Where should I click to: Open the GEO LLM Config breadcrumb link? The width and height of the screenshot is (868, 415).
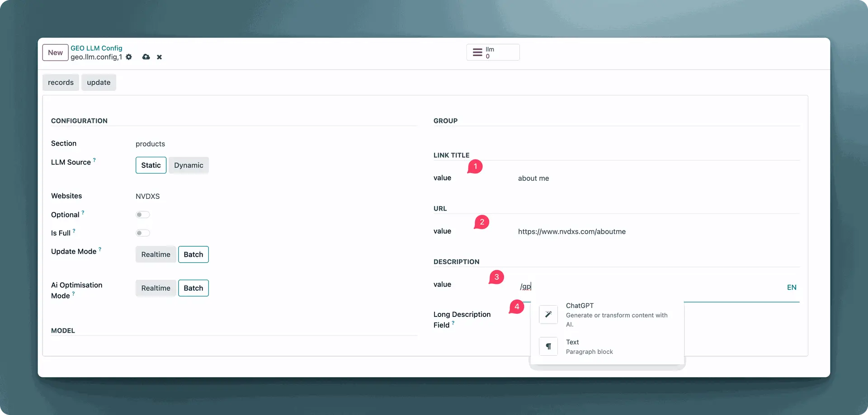[x=96, y=48]
